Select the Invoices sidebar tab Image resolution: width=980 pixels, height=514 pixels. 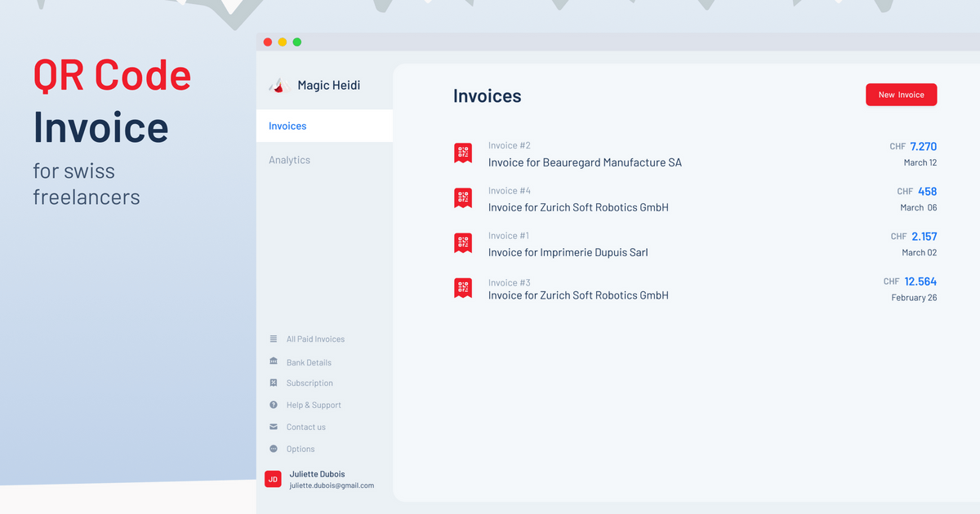click(x=287, y=126)
